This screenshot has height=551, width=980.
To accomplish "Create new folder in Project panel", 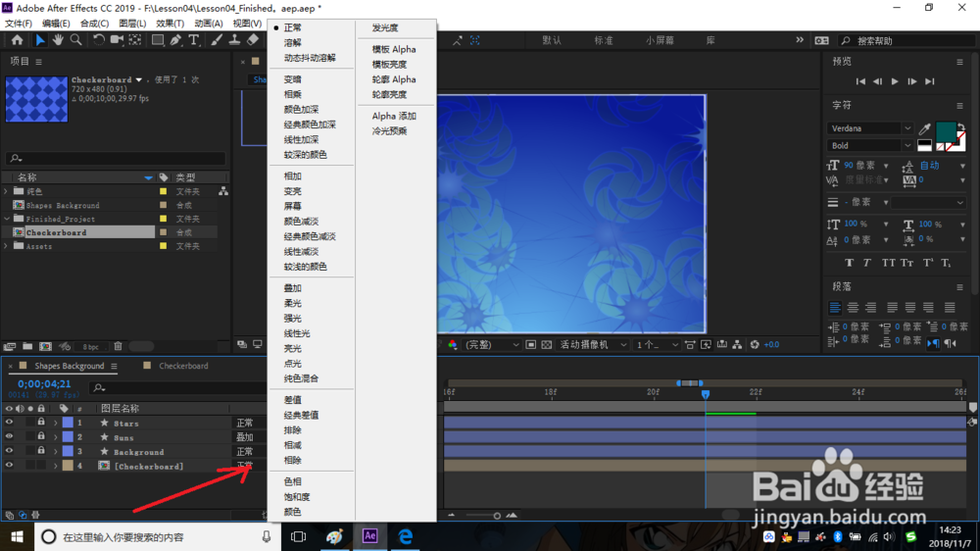I will click(27, 346).
